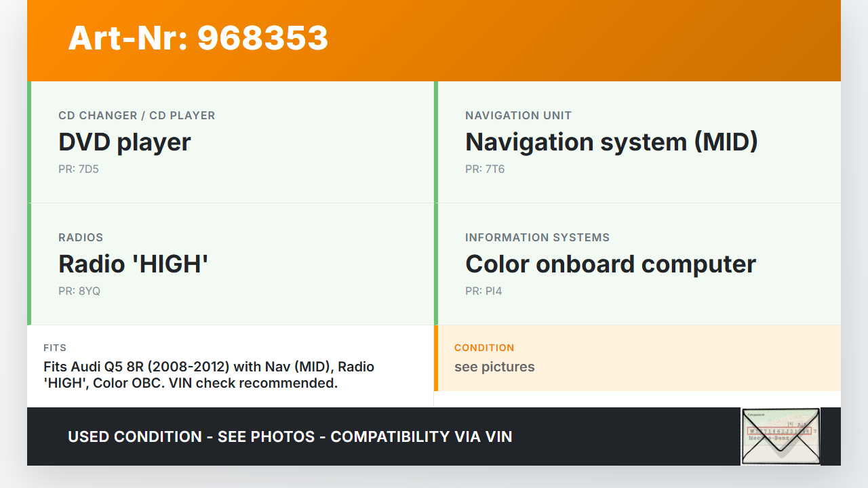Select the Color onboard computer title
Viewport: 868px width, 488px height.
pyautogui.click(x=610, y=264)
